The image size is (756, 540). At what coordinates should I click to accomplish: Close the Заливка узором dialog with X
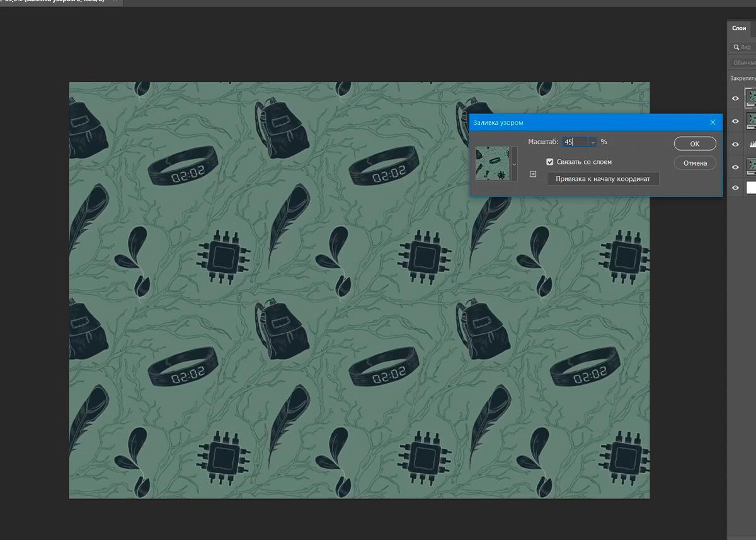pyautogui.click(x=713, y=122)
